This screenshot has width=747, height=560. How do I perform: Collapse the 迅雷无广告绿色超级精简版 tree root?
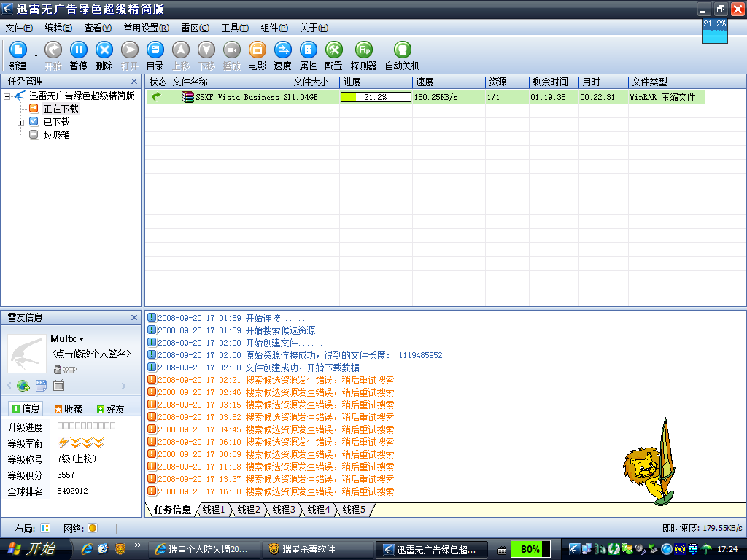coord(7,96)
